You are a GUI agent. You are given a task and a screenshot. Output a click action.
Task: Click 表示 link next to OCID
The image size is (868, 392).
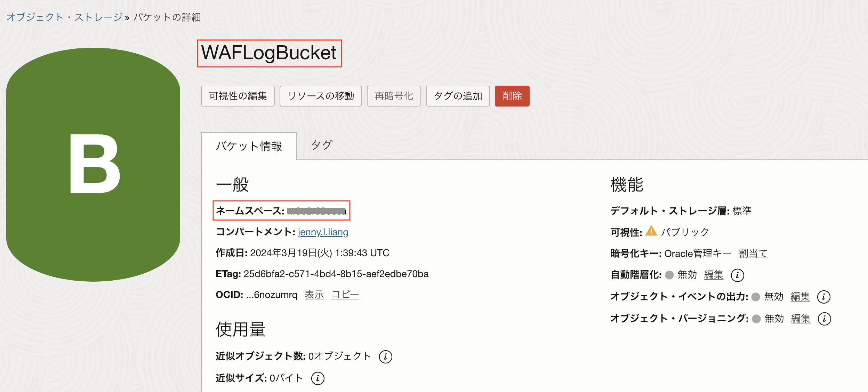(314, 295)
